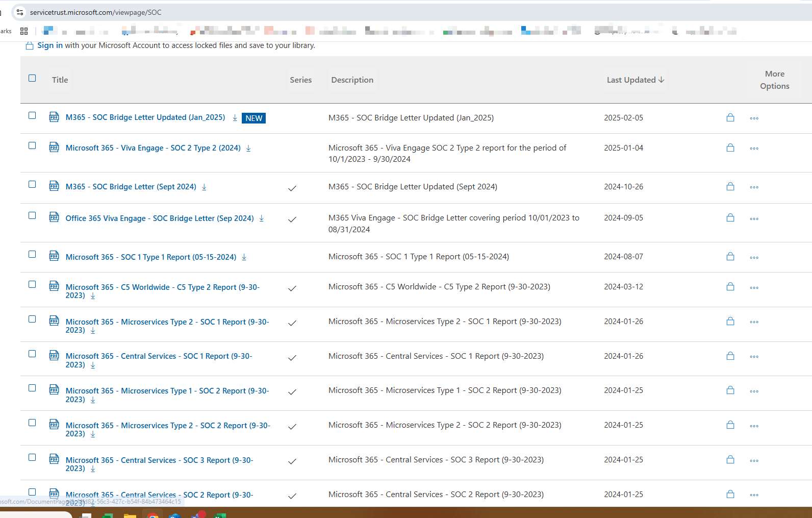Check the Central Services SOC 1 Report row

click(x=32, y=354)
